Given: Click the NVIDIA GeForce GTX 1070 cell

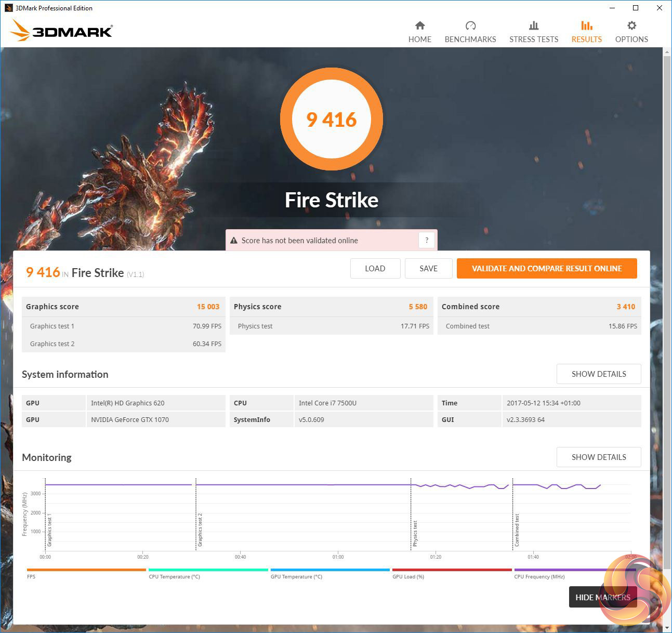Looking at the screenshot, I should point(156,419).
